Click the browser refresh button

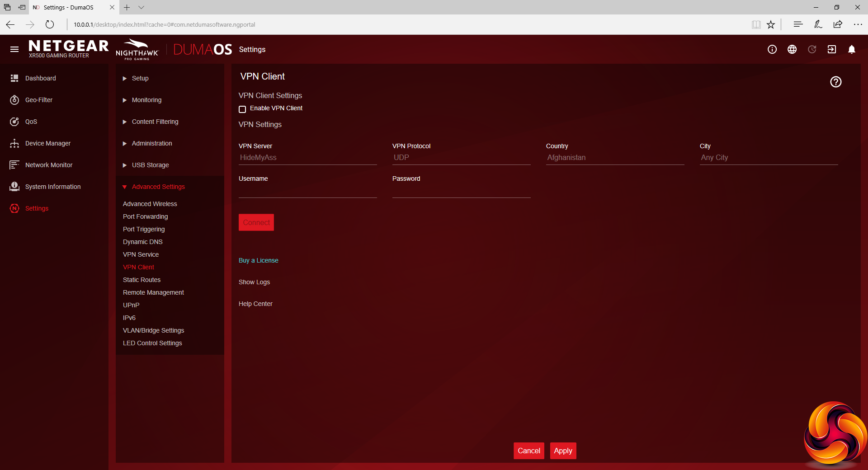(50, 24)
